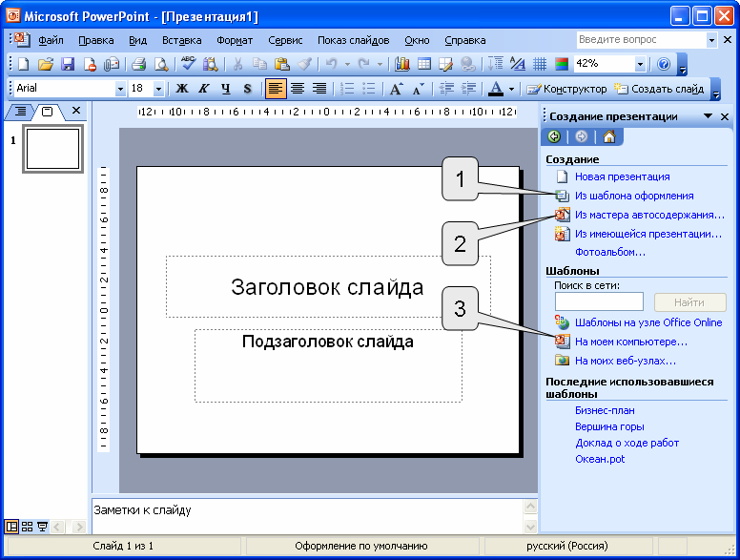Insert a chart via the chart icon
The image size is (740, 560).
point(401,64)
